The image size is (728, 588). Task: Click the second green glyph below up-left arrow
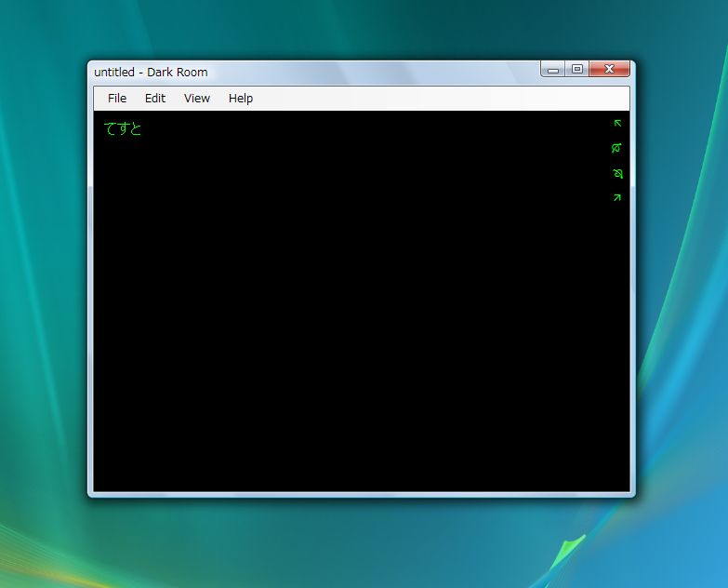point(616,148)
